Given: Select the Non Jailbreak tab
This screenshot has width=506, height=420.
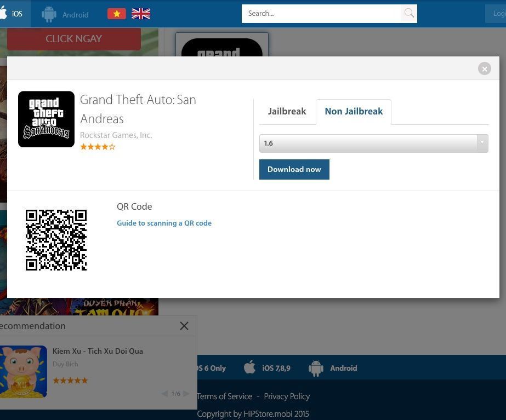Looking at the screenshot, I should (x=354, y=111).
